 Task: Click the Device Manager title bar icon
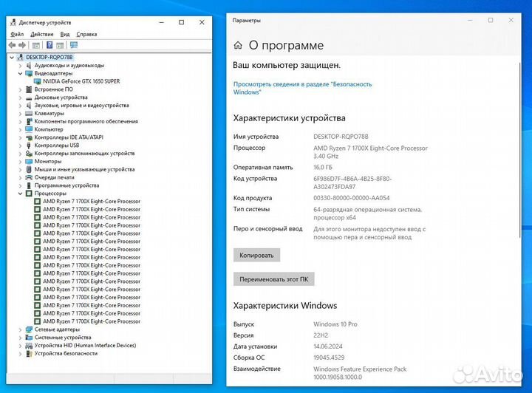13,22
